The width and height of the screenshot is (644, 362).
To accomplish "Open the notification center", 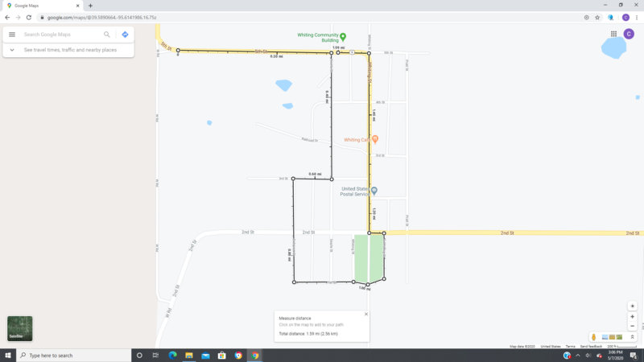I will click(634, 356).
